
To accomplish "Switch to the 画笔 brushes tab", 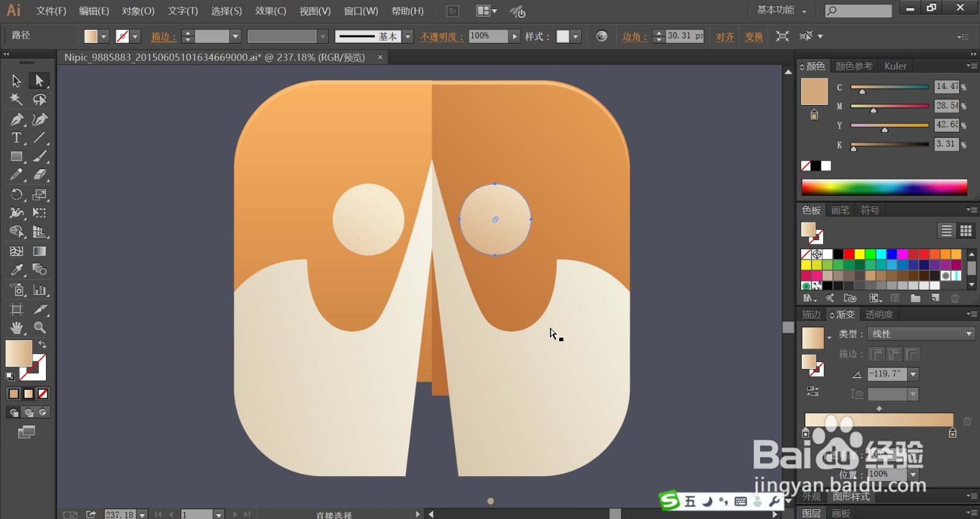I will coord(840,210).
